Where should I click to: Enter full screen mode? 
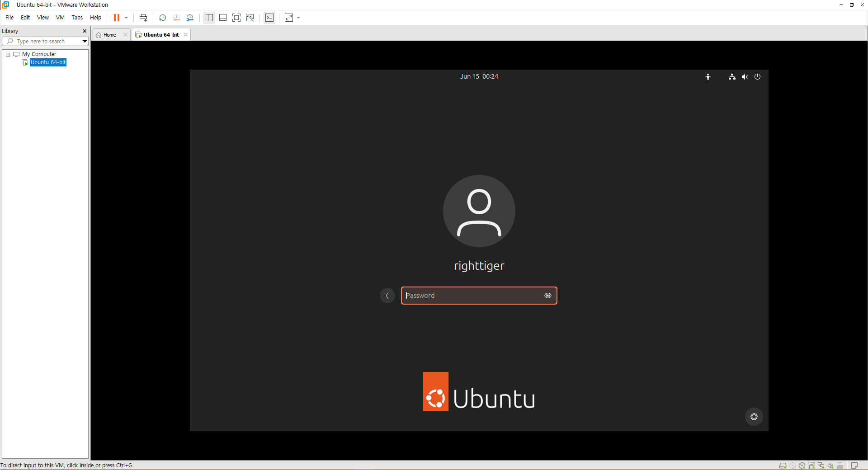[x=236, y=18]
